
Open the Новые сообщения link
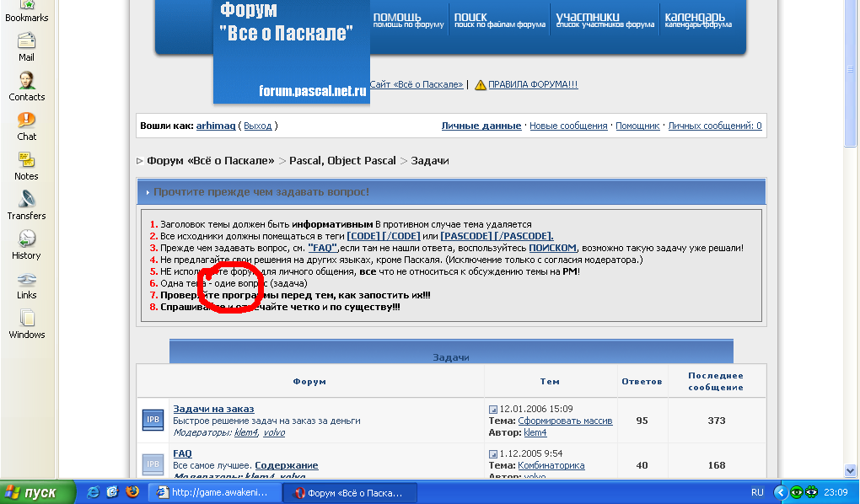(x=568, y=126)
